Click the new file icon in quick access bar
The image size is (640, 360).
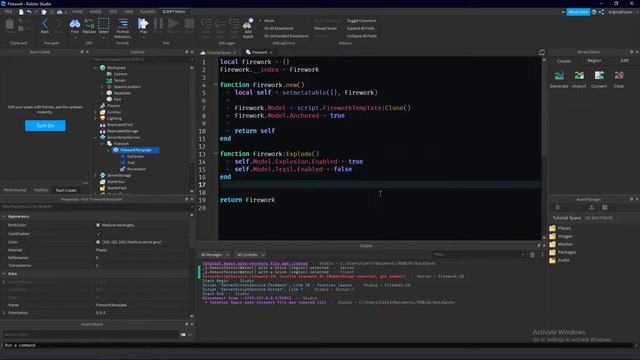[21, 12]
